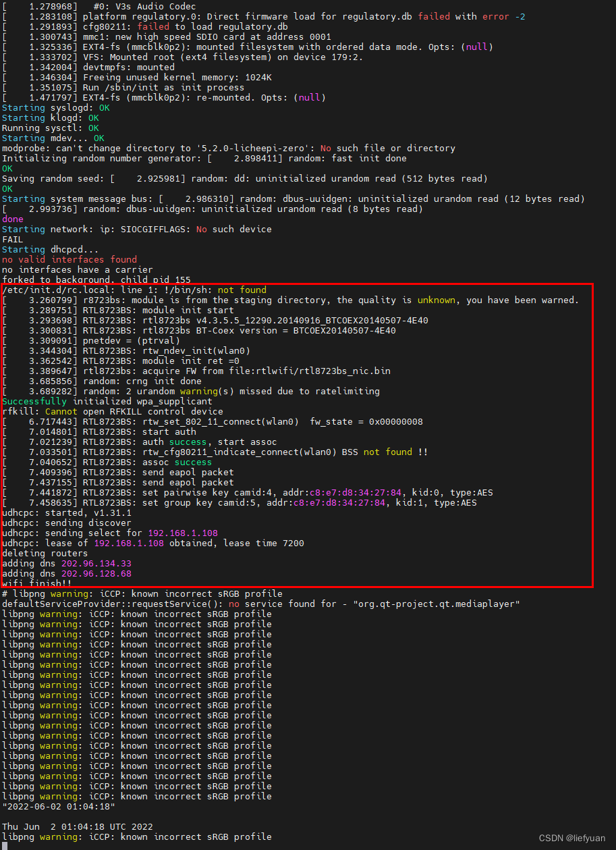The height and width of the screenshot is (850, 616).
Task: Select 'Successfully initialized wpa_supplicant' line
Action: point(107,401)
